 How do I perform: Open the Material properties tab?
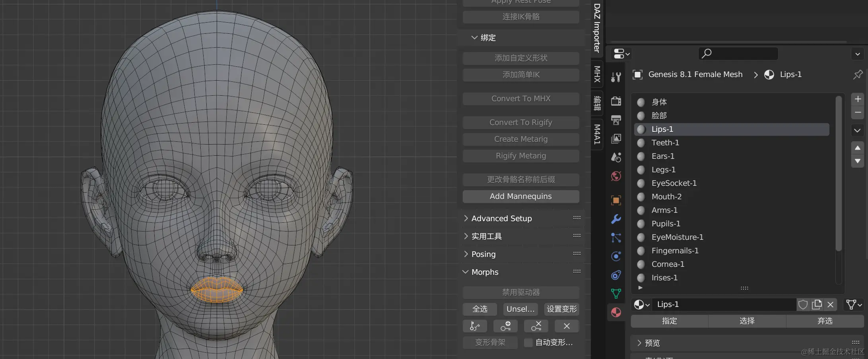616,313
